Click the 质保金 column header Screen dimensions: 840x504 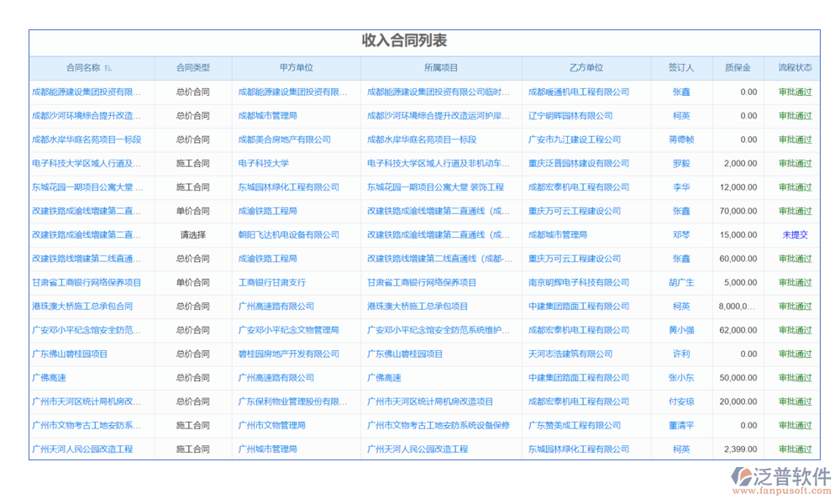tap(738, 68)
